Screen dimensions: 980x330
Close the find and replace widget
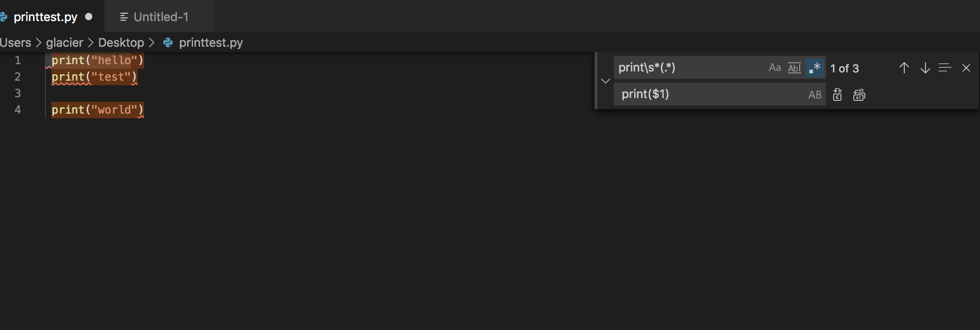click(x=966, y=68)
